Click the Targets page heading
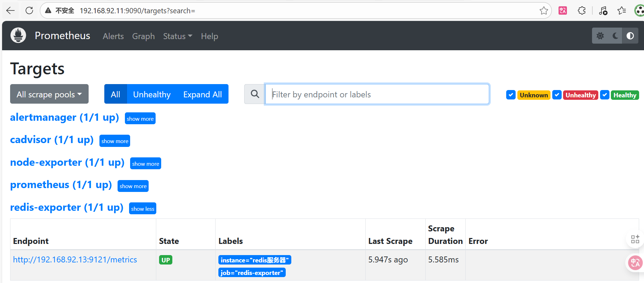 point(37,69)
